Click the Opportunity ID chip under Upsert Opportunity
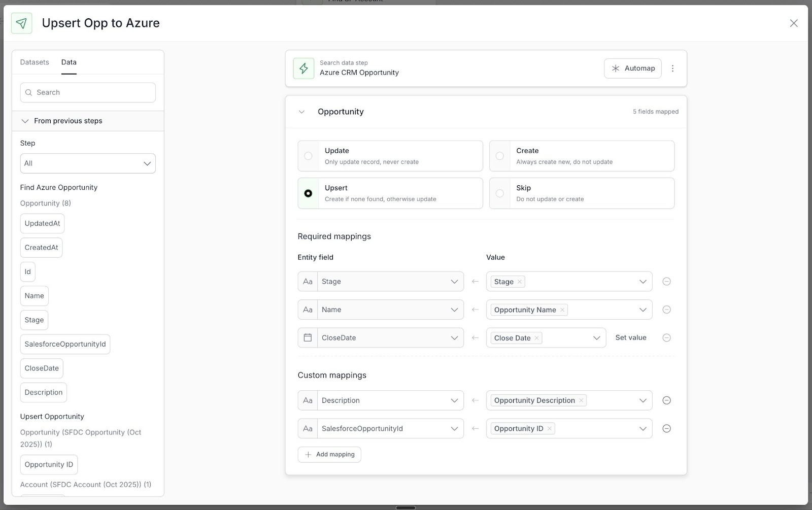The width and height of the screenshot is (812, 510). point(49,465)
